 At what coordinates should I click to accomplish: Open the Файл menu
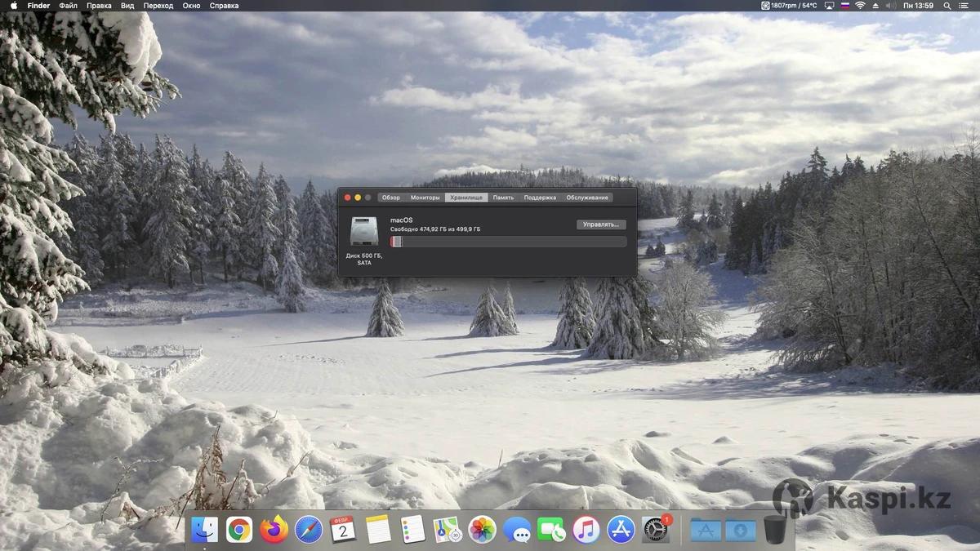pos(68,6)
